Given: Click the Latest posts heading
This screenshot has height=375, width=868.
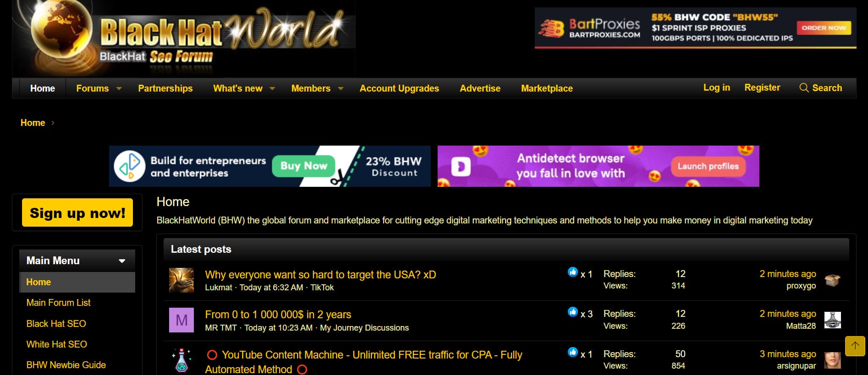Looking at the screenshot, I should [x=201, y=249].
